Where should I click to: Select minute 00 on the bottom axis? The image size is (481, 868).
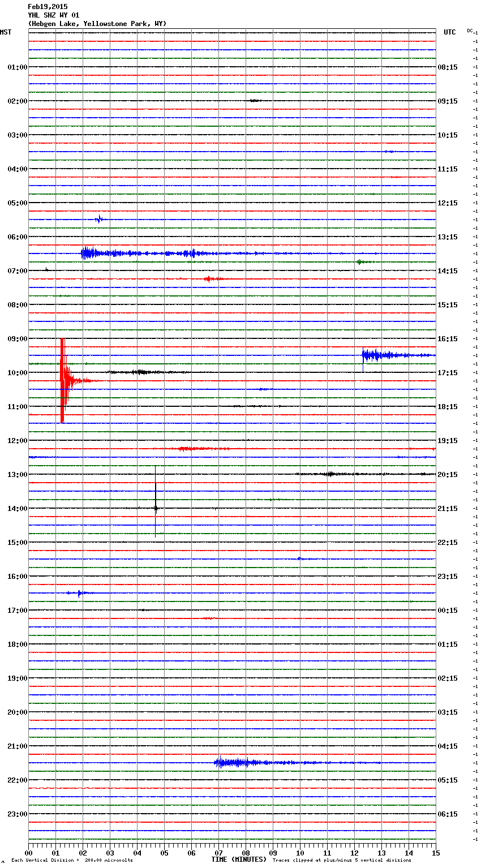pyautogui.click(x=28, y=853)
